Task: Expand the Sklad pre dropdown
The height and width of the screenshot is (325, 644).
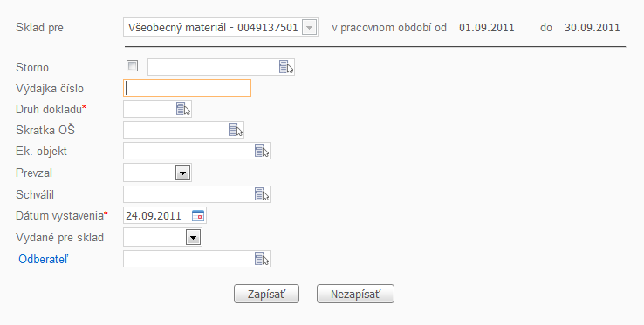Action: click(x=310, y=28)
